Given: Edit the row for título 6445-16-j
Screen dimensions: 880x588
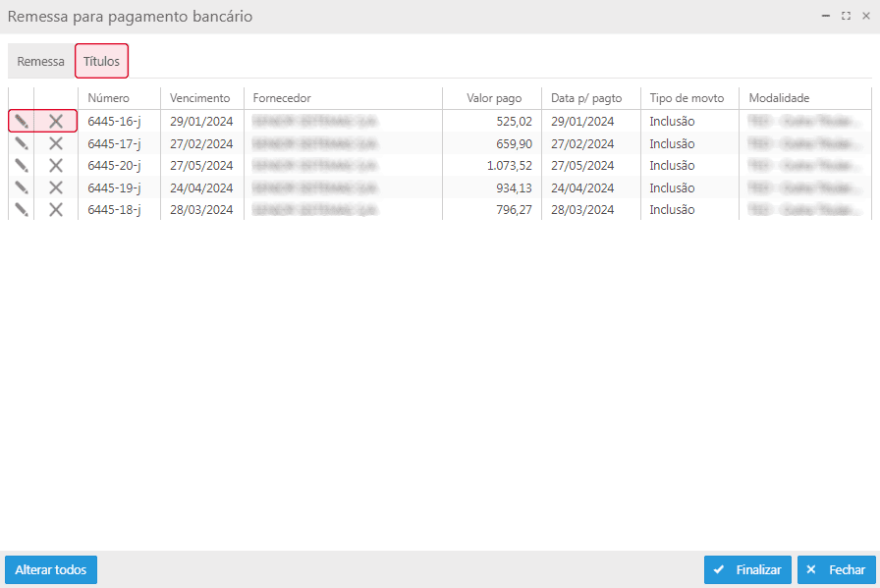Looking at the screenshot, I should (22, 121).
